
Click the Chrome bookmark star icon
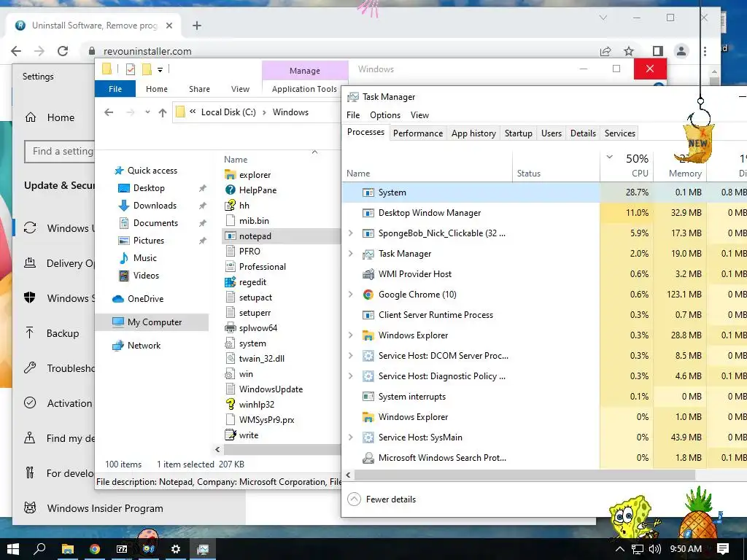click(629, 51)
